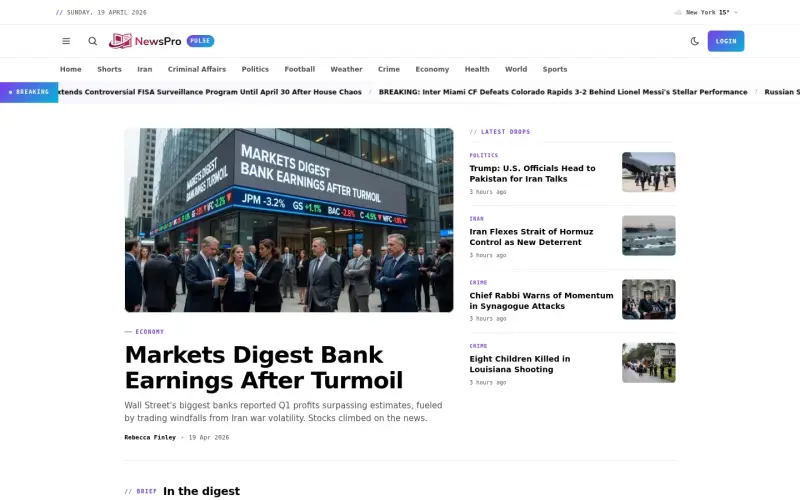800x500 pixels.
Task: Go to Home in navigation
Action: coord(70,69)
